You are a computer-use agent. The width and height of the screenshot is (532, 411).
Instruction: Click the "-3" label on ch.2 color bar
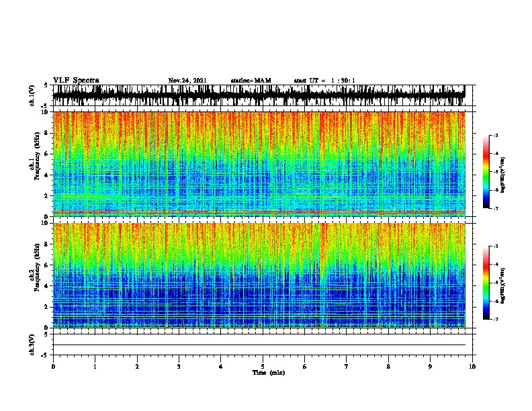[495, 246]
